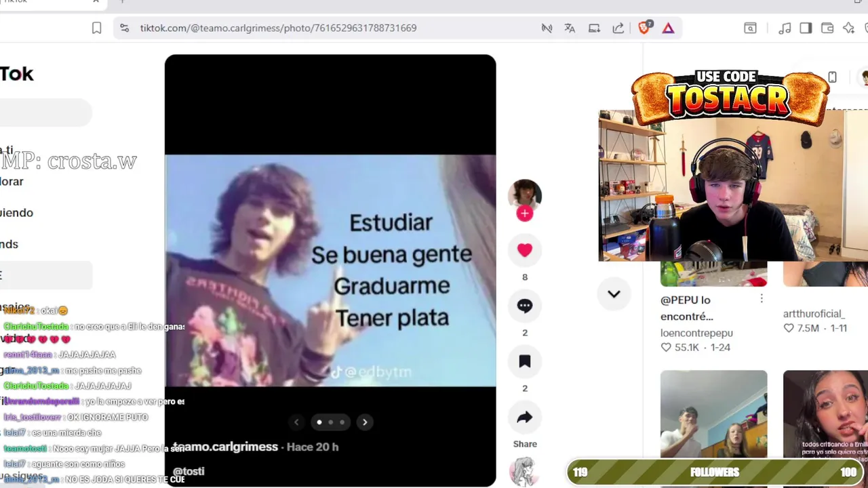Open the 55.1K likes @PEPU video thumbnail

coord(714,274)
